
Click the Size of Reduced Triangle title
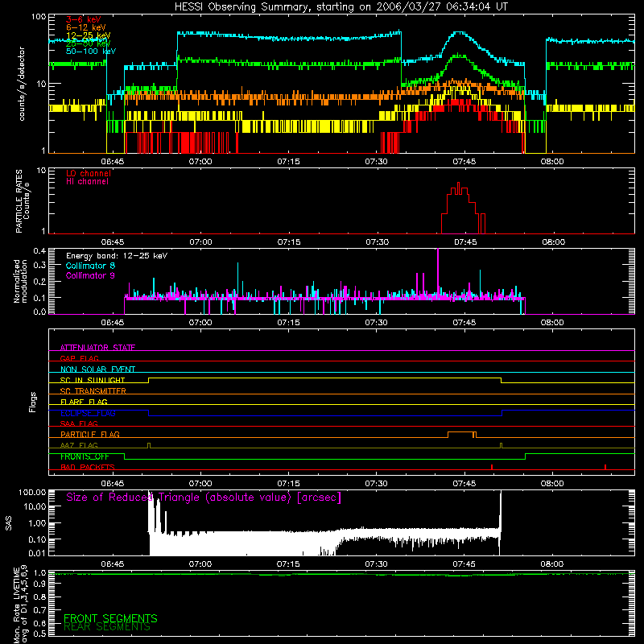(204, 497)
